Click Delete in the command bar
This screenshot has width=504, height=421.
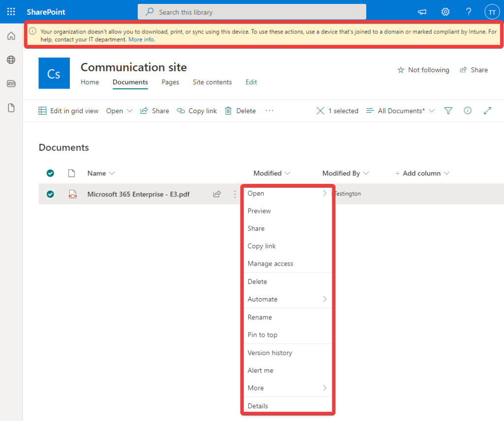(240, 111)
